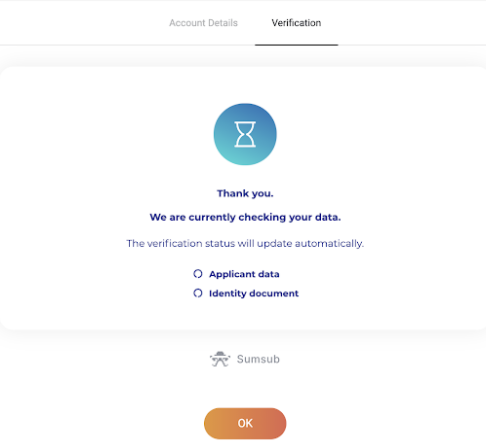Open the Sumsub provider name link
The image size is (486, 446).
[x=258, y=359]
